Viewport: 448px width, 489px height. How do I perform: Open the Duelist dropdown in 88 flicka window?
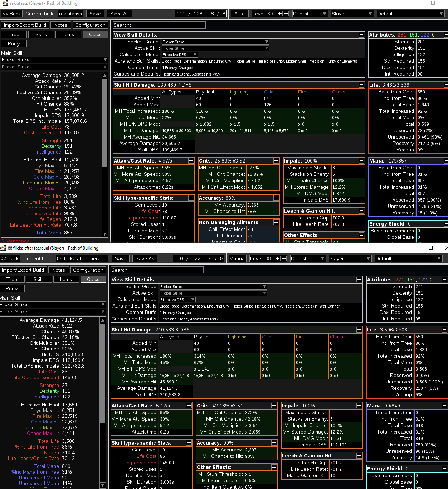(308, 258)
